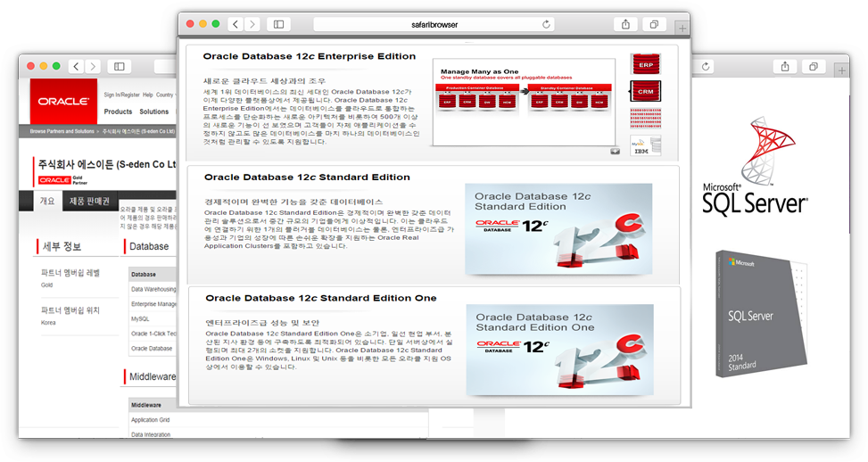Click the Oracle Database 12c Standard Edition One heading
The height and width of the screenshot is (462, 868).
tap(321, 298)
